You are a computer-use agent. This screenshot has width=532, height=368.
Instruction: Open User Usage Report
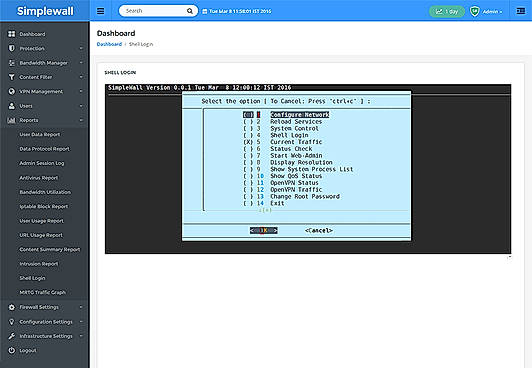[41, 221]
